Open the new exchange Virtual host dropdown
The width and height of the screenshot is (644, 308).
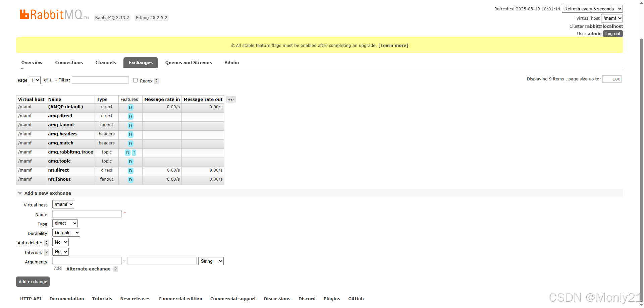63,204
